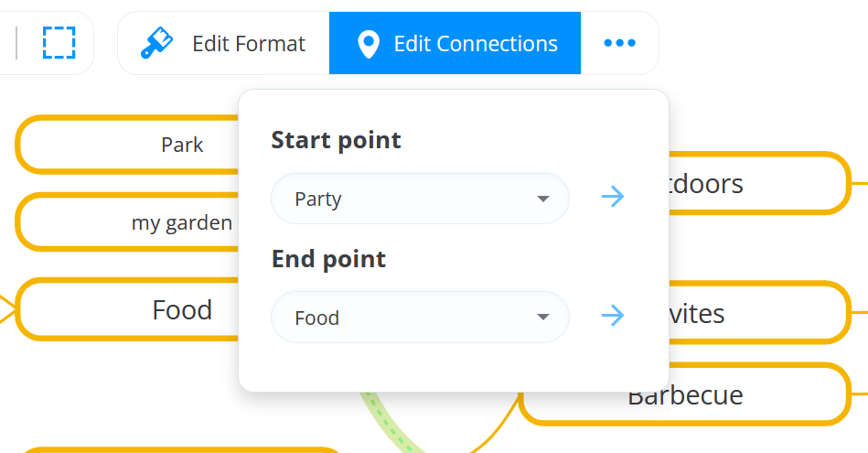This screenshot has width=868, height=453.
Task: Click the arrow beside Start point
Action: point(613,196)
